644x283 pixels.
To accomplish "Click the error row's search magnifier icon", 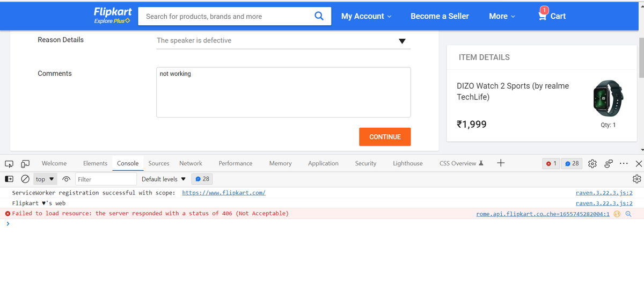I will coord(628,214).
